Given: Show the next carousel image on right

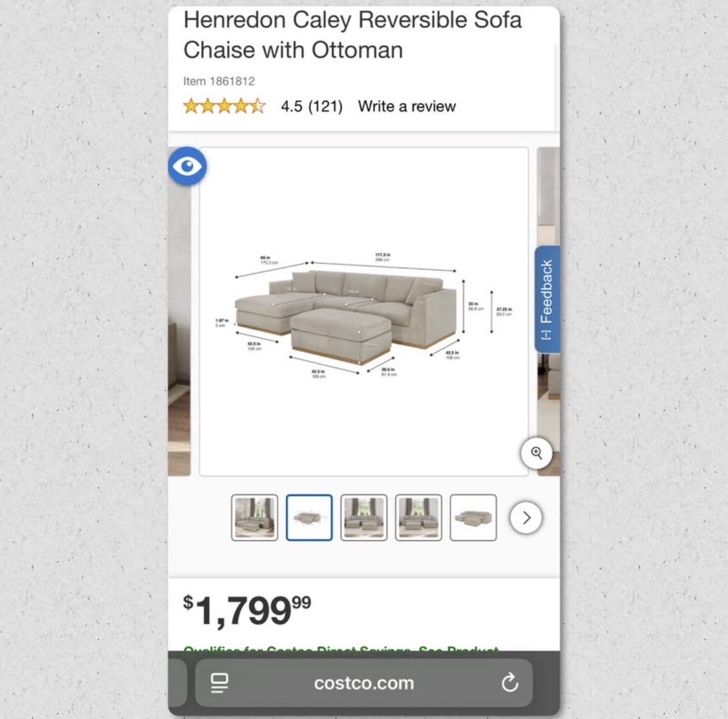Looking at the screenshot, I should [548, 312].
